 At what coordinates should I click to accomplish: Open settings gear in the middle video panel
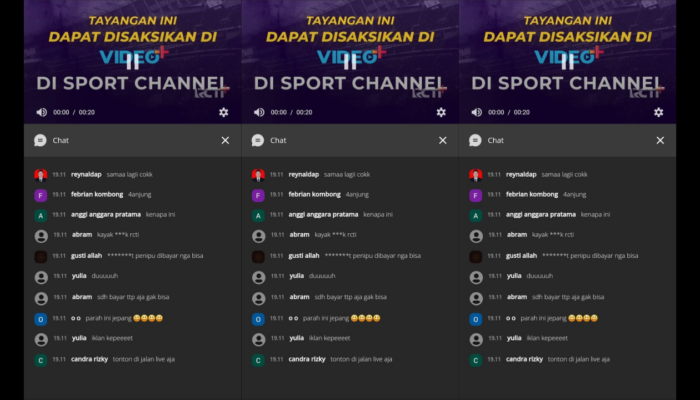[441, 112]
